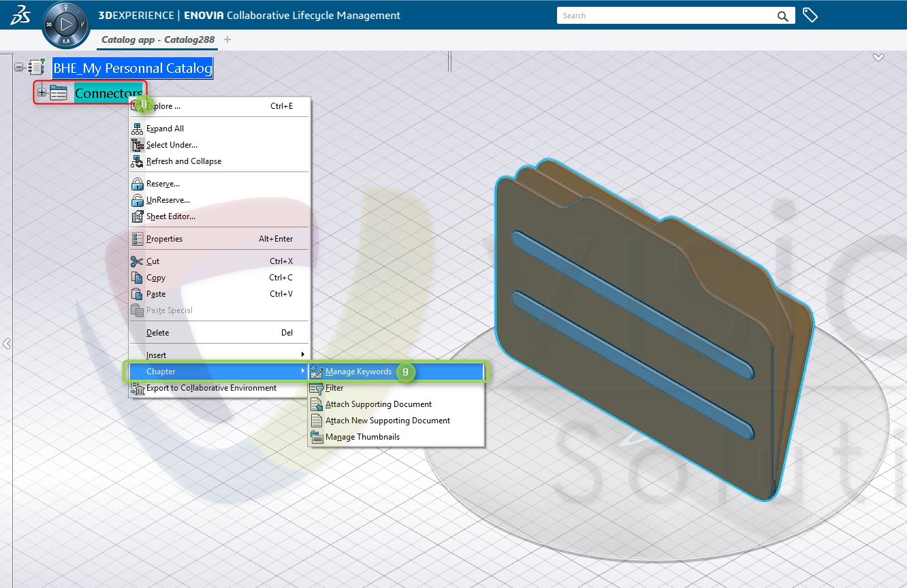This screenshot has width=907, height=588.
Task: Select Manage Keywords submenu item
Action: point(396,372)
